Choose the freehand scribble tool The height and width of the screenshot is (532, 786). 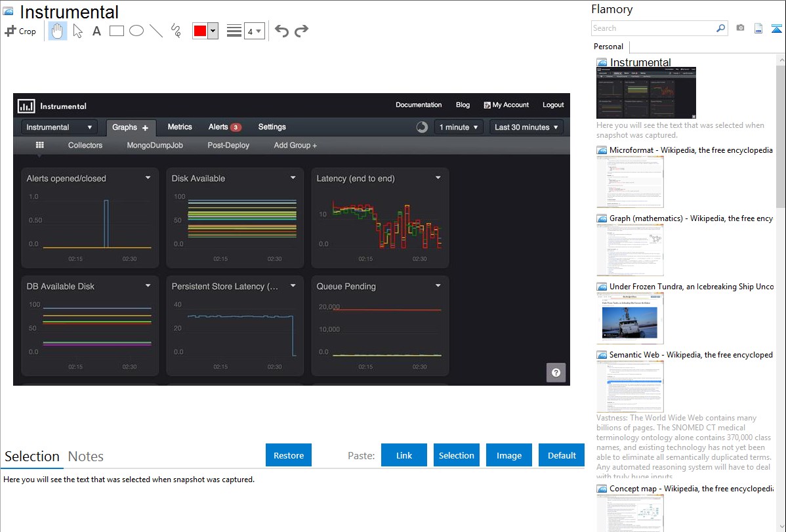pos(176,31)
